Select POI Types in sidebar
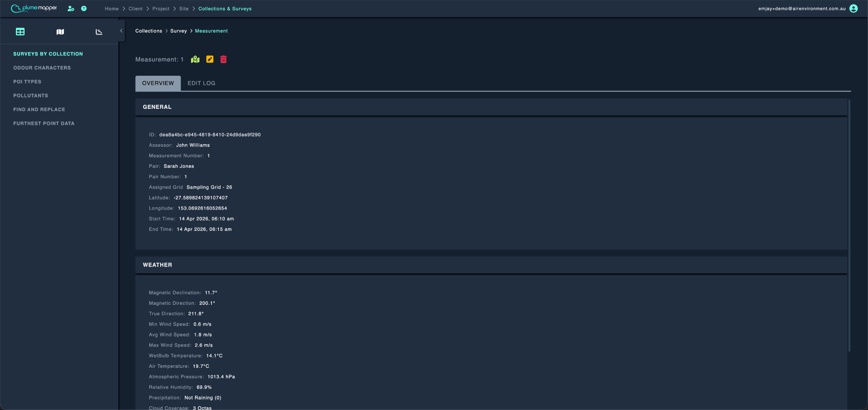Image resolution: width=868 pixels, height=410 pixels. point(27,82)
